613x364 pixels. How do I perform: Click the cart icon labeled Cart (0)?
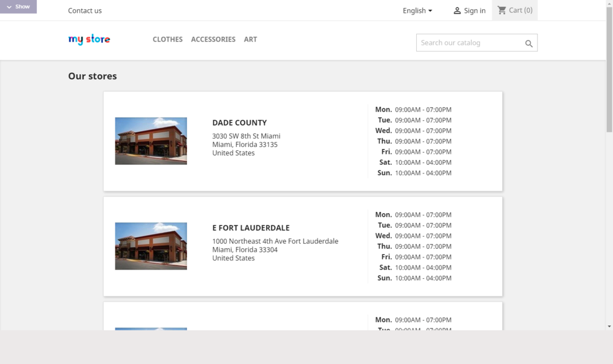click(x=515, y=10)
